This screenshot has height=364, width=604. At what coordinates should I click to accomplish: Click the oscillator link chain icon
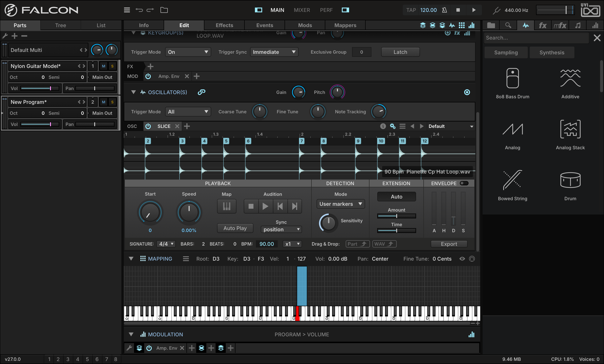201,92
